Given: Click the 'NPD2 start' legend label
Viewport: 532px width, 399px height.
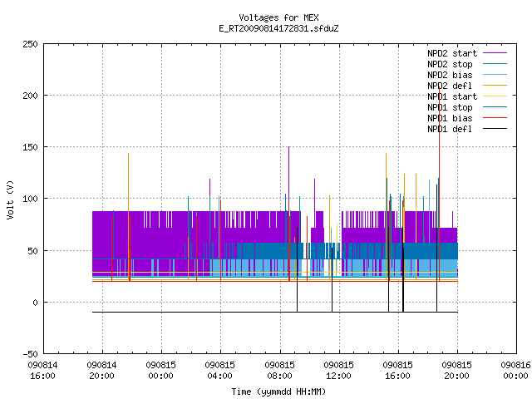Looking at the screenshot, I should 452,53.
